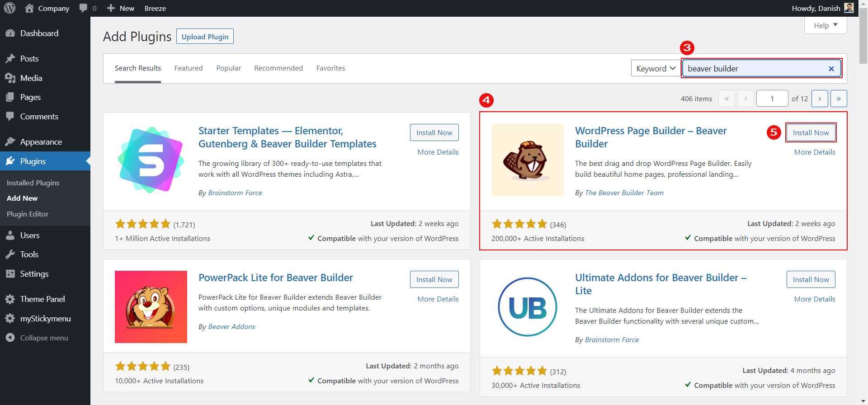Viewport: 868px width, 405px height.
Task: View More Details for PowerPack Lite
Action: click(x=438, y=299)
